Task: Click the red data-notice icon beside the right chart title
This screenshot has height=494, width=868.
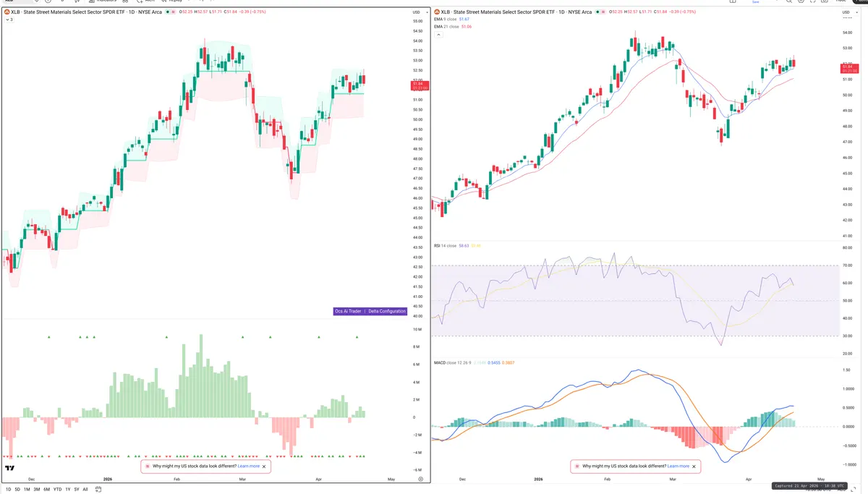Action: [603, 12]
